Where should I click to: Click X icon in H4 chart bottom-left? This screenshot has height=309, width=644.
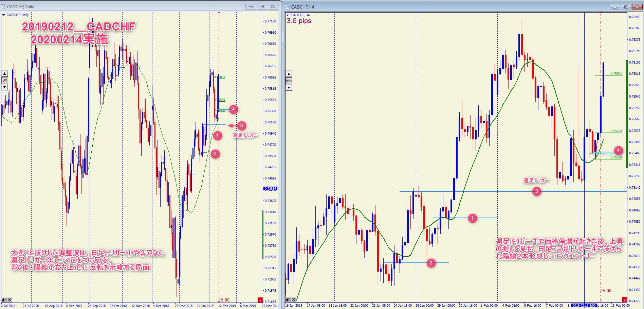294,299
